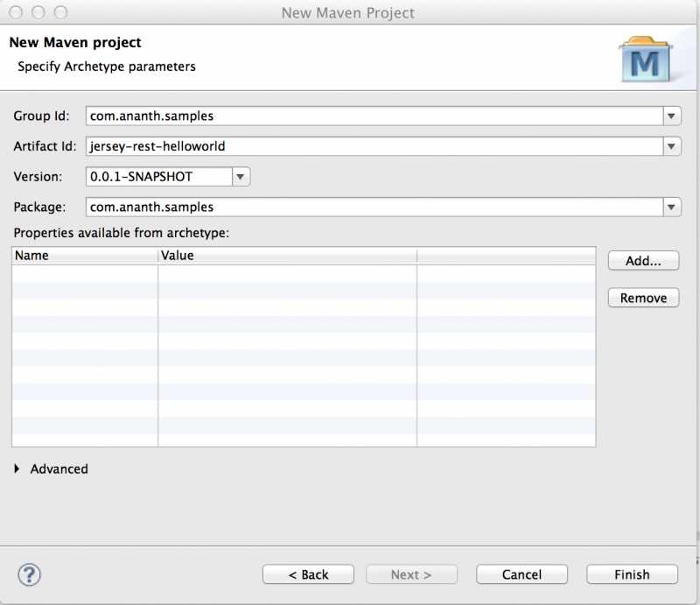The height and width of the screenshot is (605, 700).
Task: Click the Remove button
Action: click(643, 298)
